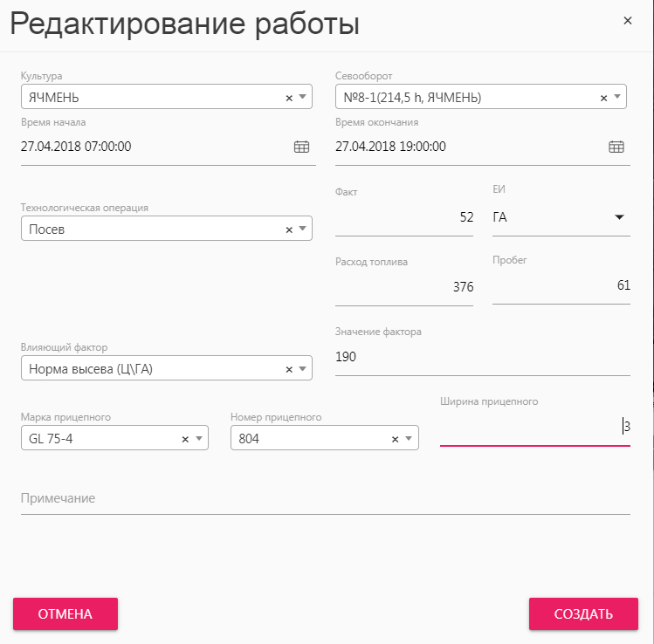Select the Расход топлива input
This screenshot has height=644, width=654.
pyautogui.click(x=404, y=287)
